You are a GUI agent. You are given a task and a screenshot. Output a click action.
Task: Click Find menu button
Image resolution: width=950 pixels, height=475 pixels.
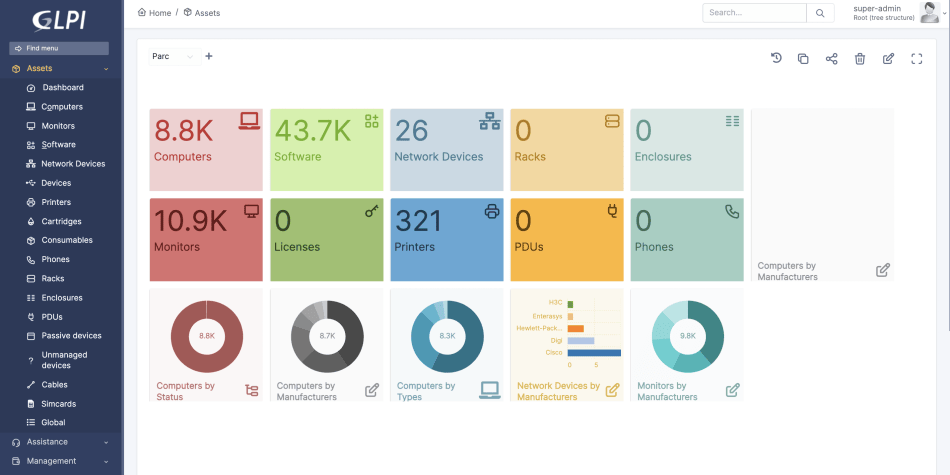click(59, 48)
